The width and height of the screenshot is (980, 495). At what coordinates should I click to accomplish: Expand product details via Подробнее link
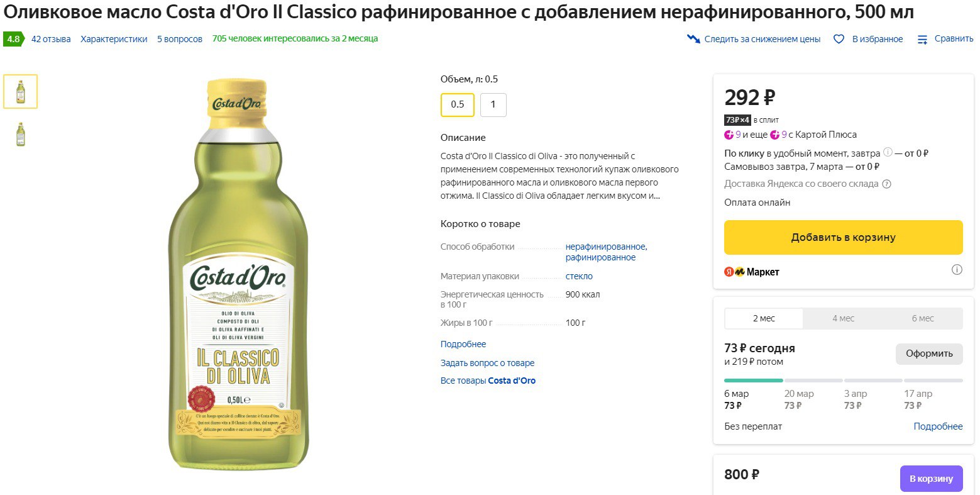463,344
